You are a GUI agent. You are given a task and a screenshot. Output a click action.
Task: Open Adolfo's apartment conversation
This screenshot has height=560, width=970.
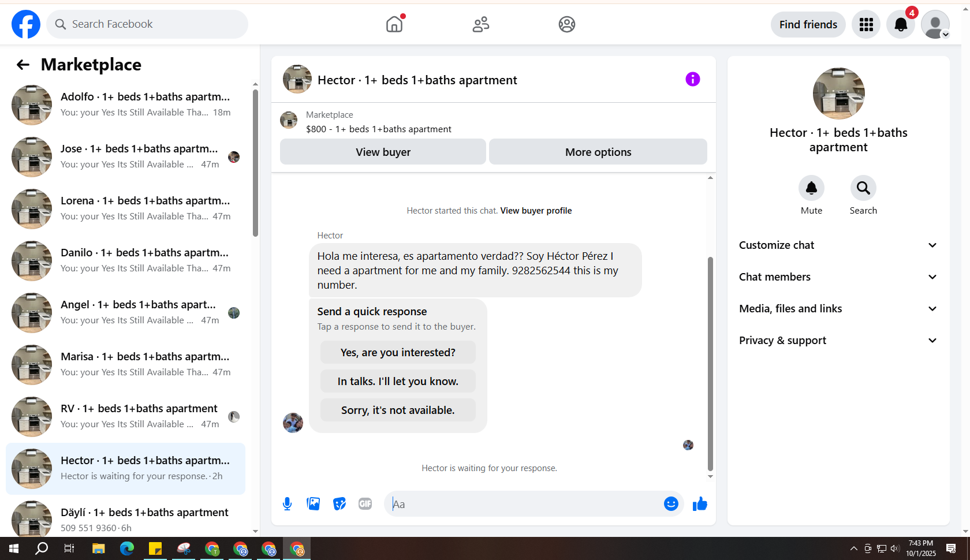coord(125,105)
